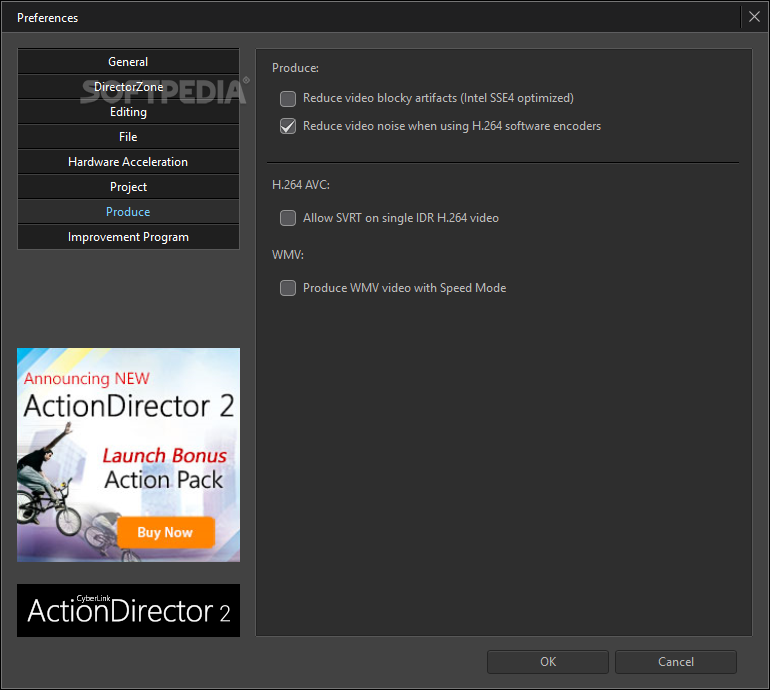770x690 pixels.
Task: Tick Produce WMV video with Speed Mode
Action: (288, 288)
